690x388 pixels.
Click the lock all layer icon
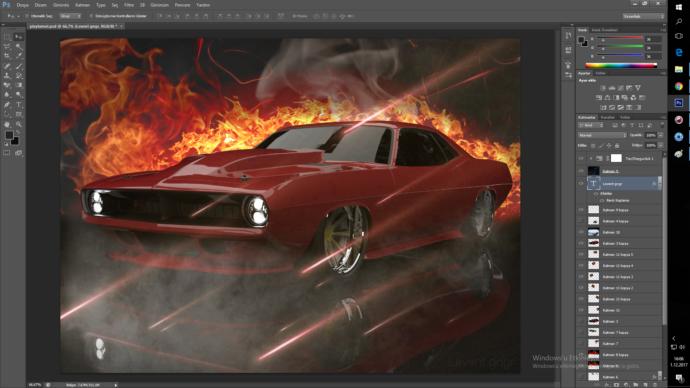tap(617, 146)
